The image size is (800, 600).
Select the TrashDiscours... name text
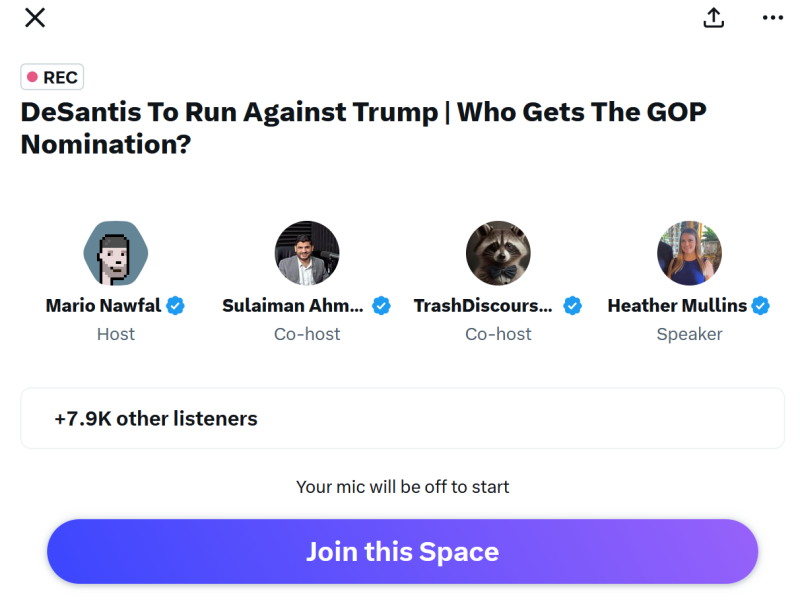click(x=484, y=306)
